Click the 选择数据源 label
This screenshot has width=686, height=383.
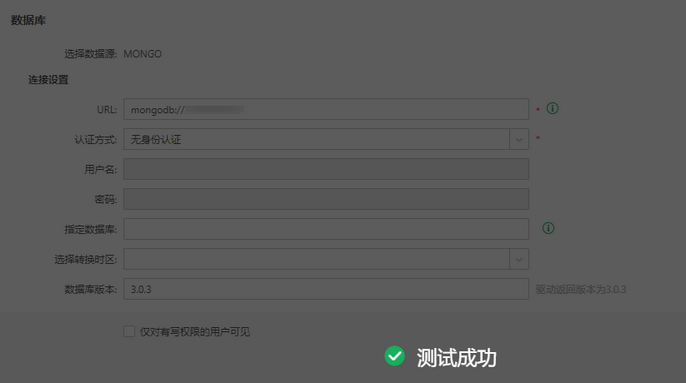point(91,54)
